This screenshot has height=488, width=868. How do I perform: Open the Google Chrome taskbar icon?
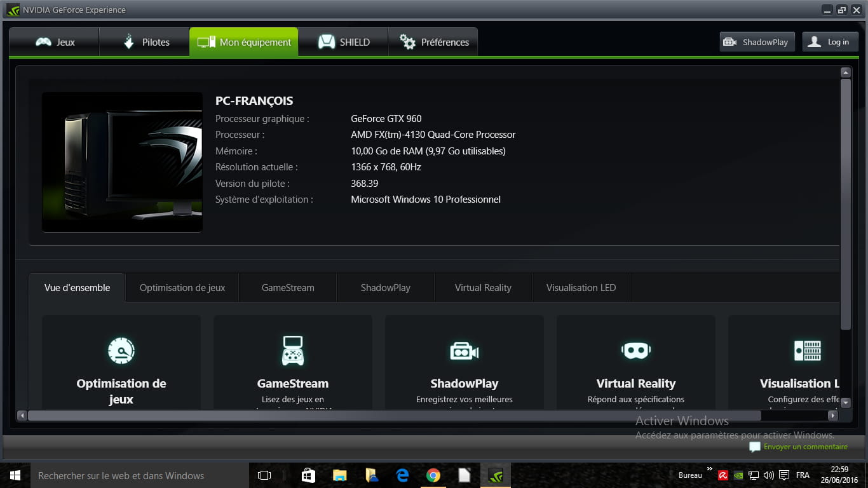tap(433, 475)
